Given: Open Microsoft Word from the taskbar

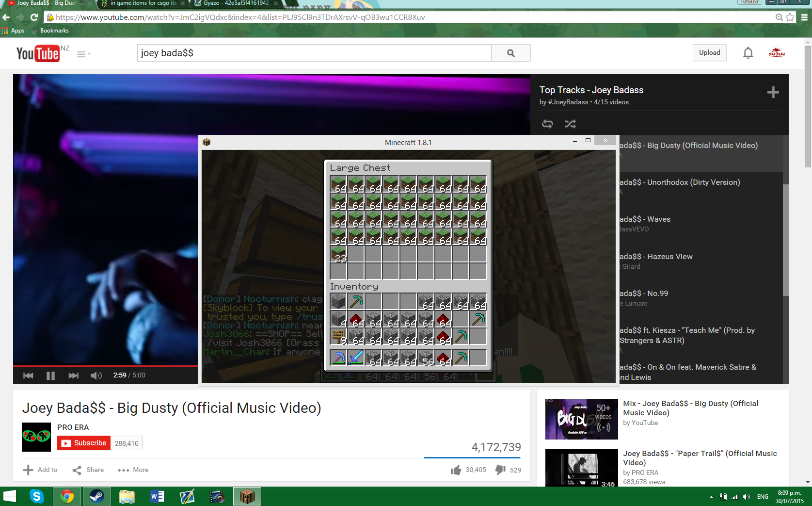Looking at the screenshot, I should point(157,496).
